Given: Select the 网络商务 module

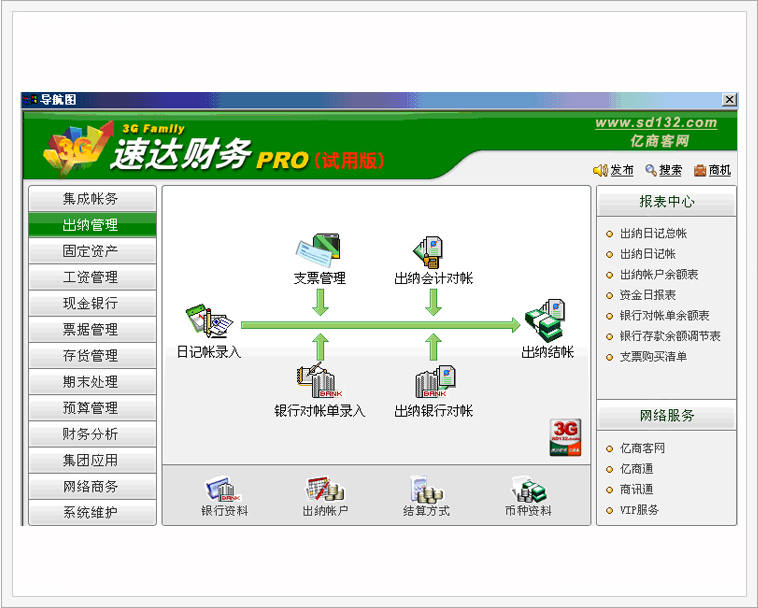Looking at the screenshot, I should coord(92,486).
